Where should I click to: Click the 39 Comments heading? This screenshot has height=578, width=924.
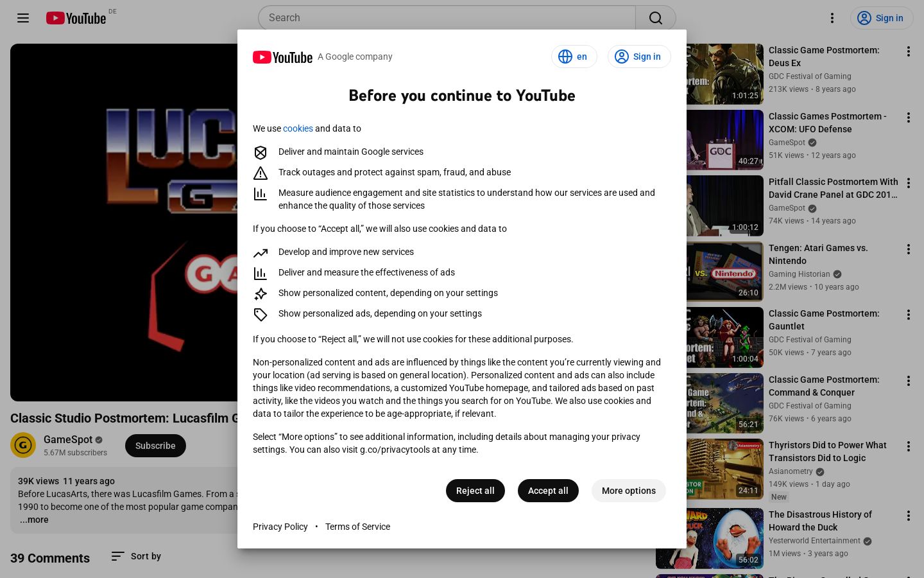point(50,558)
